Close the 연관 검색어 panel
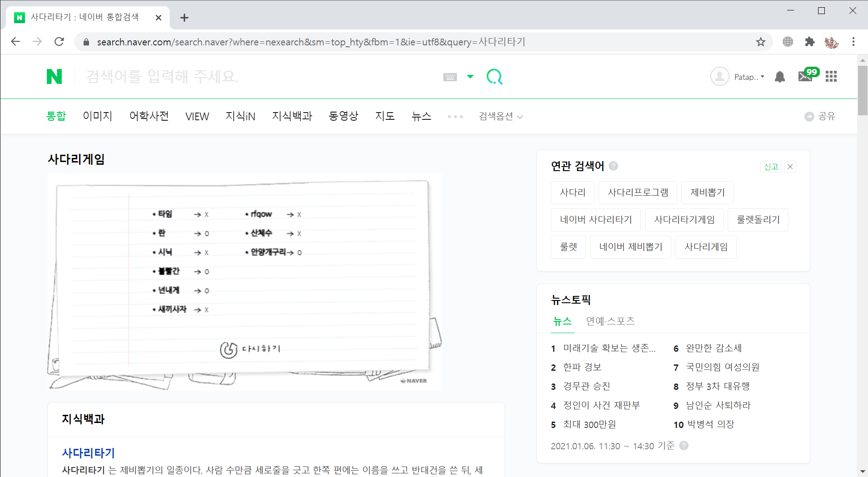The height and width of the screenshot is (477, 868). (790, 167)
